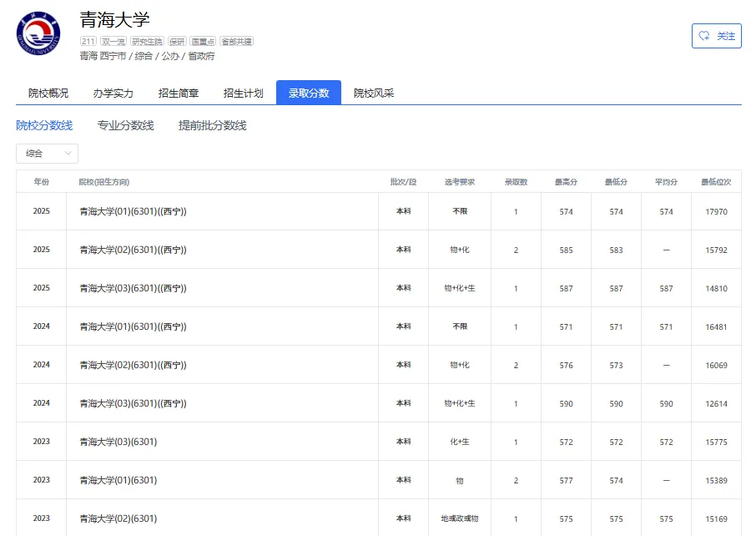
Task: Click the 院校(招生方向) column header
Action: tap(104, 182)
